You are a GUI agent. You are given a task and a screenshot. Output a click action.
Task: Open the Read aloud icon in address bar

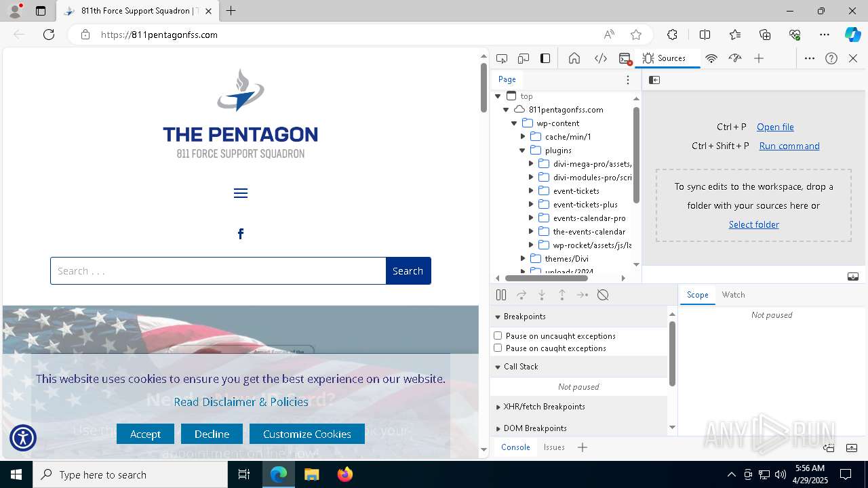click(x=609, y=35)
